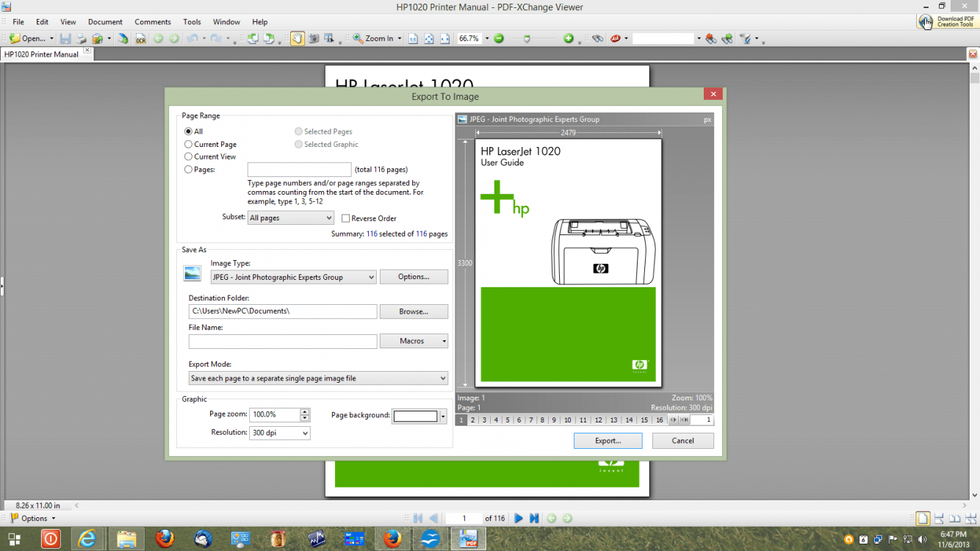
Task: Click the Redo icon in the toolbar
Action: point(216,38)
